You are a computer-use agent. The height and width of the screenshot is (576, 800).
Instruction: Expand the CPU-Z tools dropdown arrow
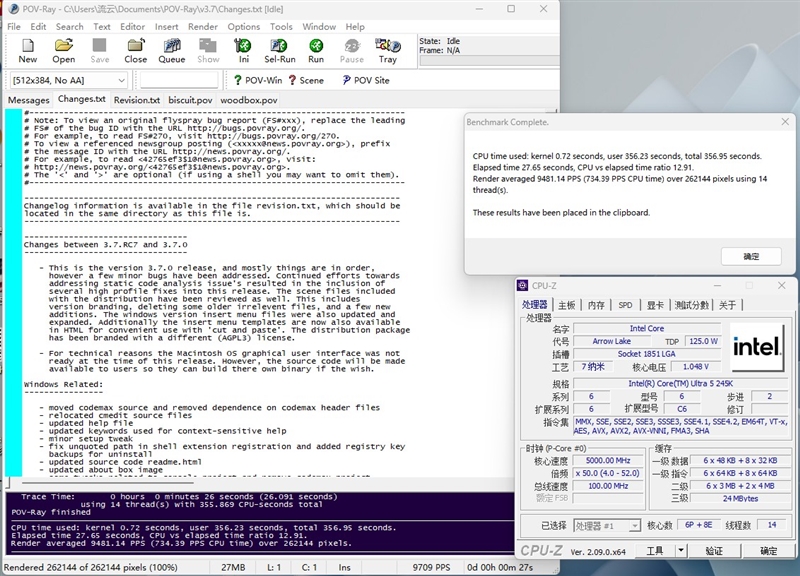[681, 550]
